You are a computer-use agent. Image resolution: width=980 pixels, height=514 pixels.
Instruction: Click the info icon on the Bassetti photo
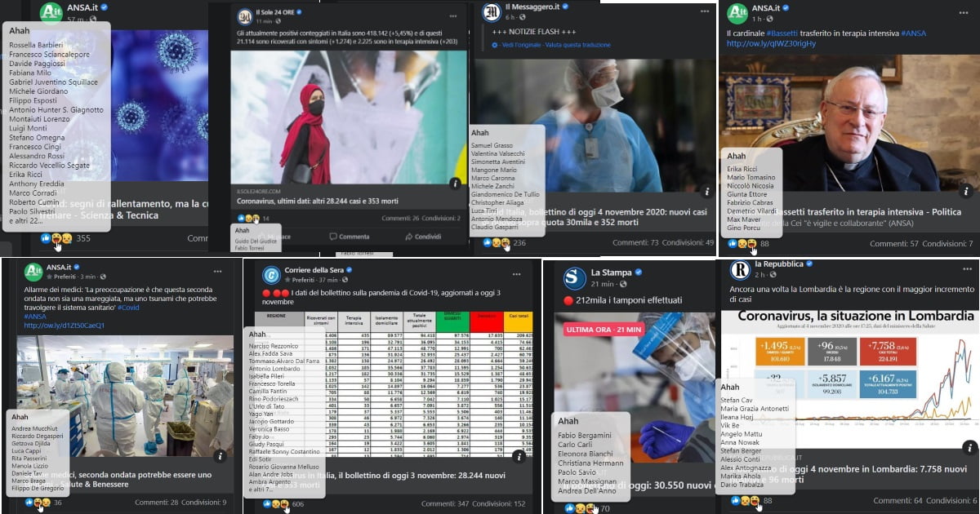pos(966,192)
